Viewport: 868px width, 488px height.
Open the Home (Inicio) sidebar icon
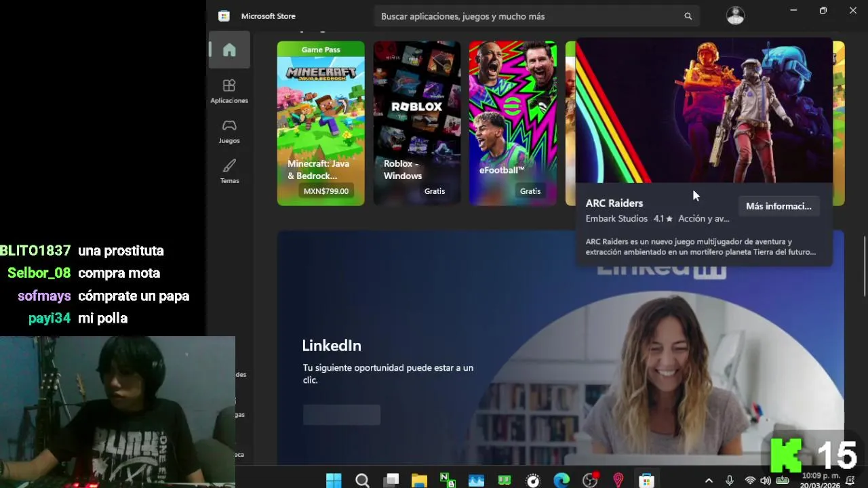[x=229, y=50]
